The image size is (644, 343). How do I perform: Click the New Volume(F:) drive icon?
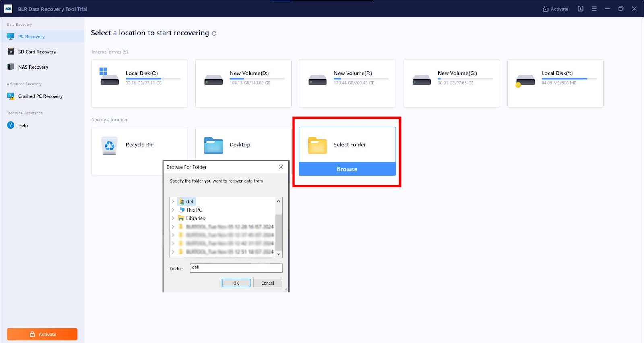(x=318, y=79)
